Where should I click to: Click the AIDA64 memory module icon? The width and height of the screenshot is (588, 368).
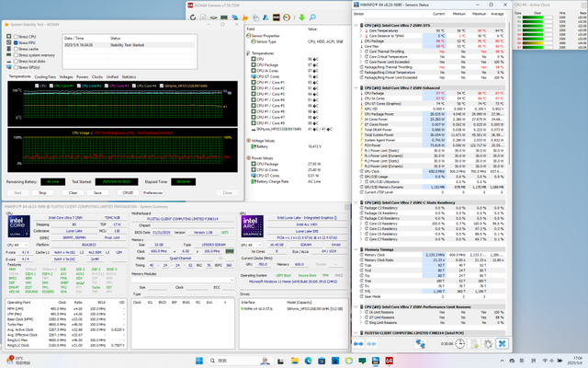click(x=224, y=17)
